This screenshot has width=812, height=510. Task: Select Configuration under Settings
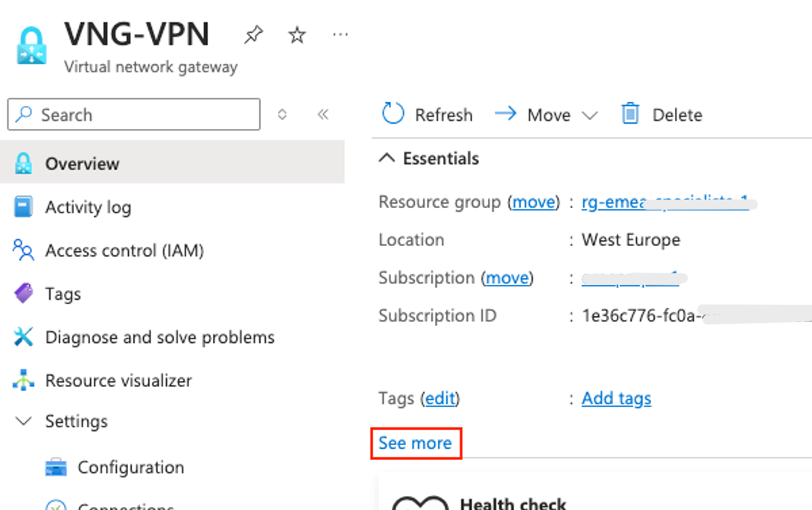click(x=131, y=467)
